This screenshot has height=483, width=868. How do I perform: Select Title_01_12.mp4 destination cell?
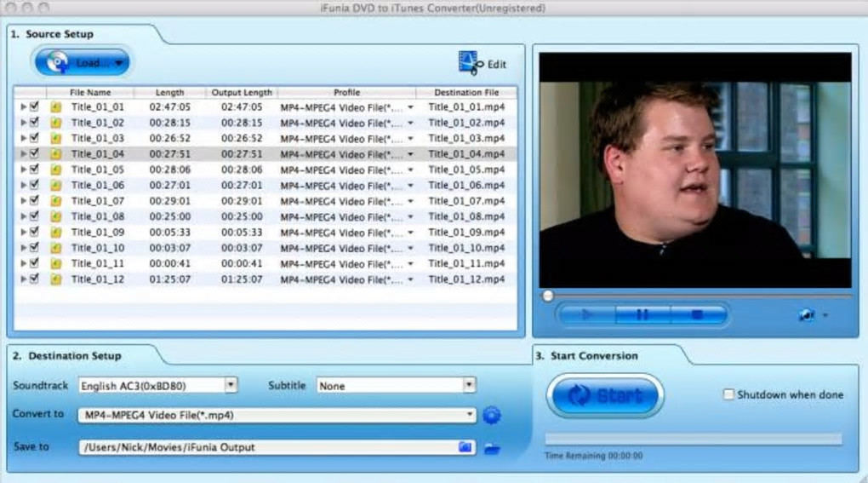click(x=466, y=279)
